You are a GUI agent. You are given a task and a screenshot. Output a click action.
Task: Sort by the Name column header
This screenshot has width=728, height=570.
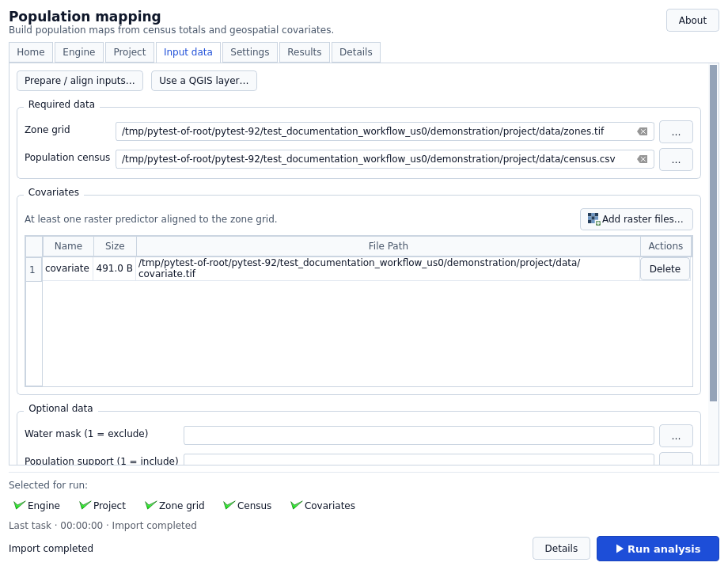[x=68, y=246]
